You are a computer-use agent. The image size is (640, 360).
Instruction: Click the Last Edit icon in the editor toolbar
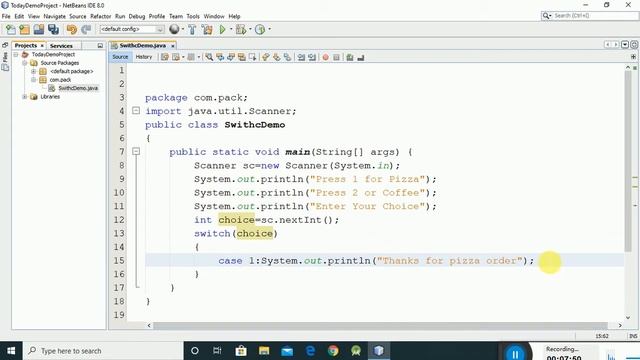(165, 57)
